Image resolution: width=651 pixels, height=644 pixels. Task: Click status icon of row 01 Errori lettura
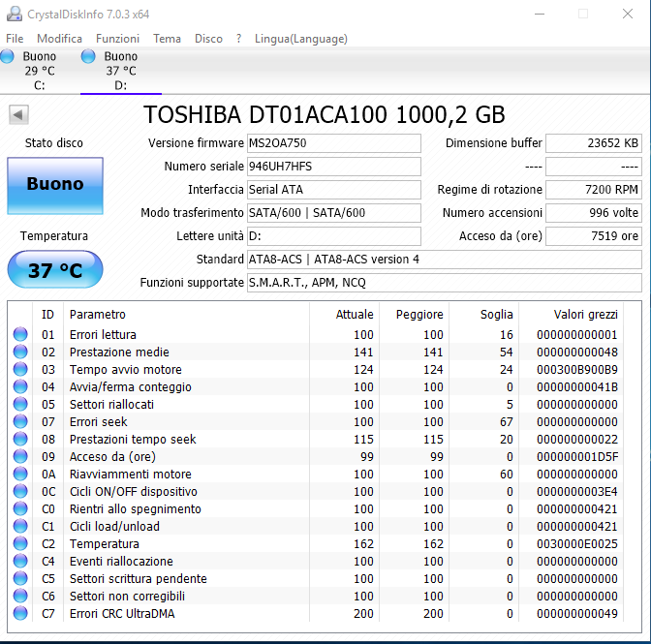pos(20,334)
